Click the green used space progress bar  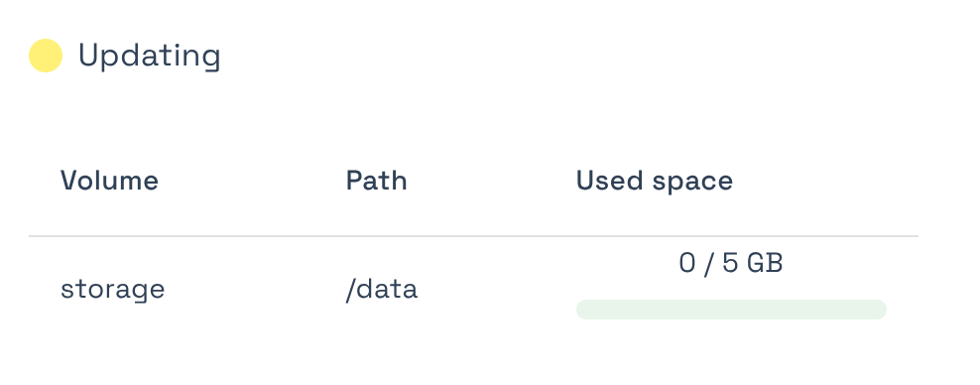pos(731,310)
